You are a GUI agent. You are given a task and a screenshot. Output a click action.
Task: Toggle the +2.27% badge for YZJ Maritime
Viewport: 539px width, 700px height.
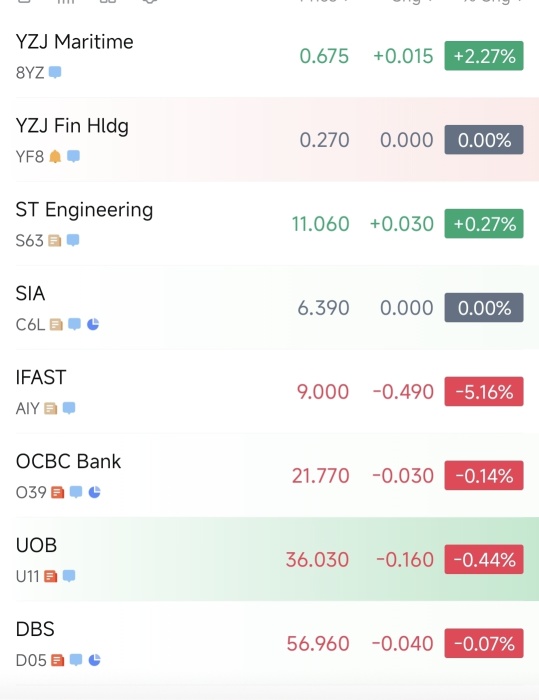tap(484, 56)
